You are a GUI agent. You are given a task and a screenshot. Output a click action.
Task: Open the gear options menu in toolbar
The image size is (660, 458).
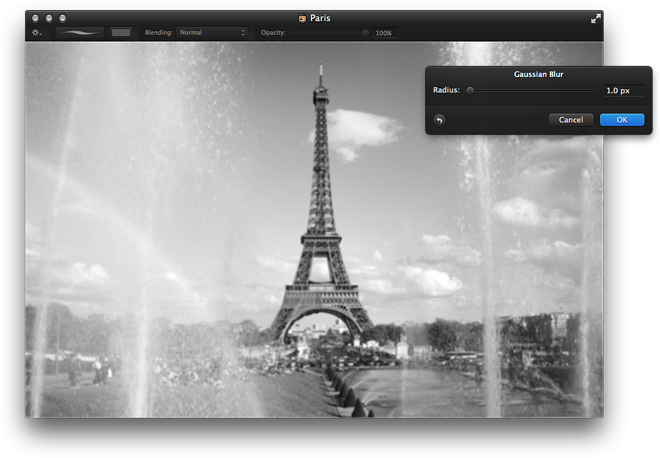coord(37,33)
